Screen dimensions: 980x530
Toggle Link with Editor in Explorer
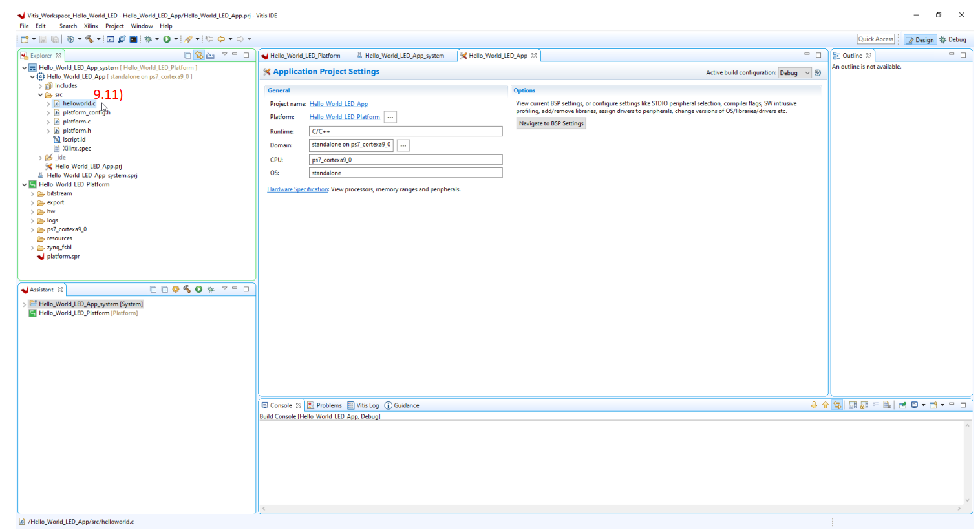(199, 56)
